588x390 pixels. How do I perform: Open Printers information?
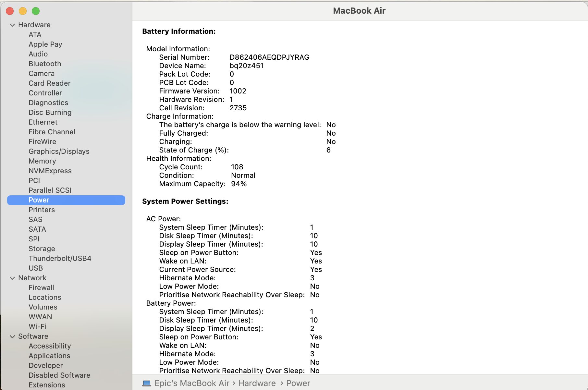(x=42, y=210)
